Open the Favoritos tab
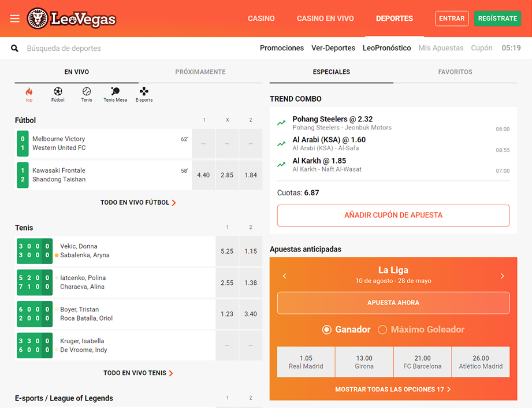The image size is (532, 408). [x=455, y=72]
